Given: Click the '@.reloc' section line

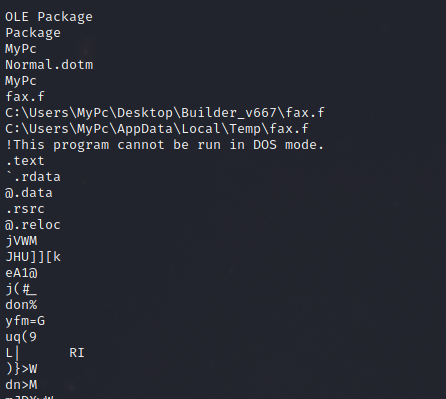Looking at the screenshot, I should pyautogui.click(x=33, y=225).
